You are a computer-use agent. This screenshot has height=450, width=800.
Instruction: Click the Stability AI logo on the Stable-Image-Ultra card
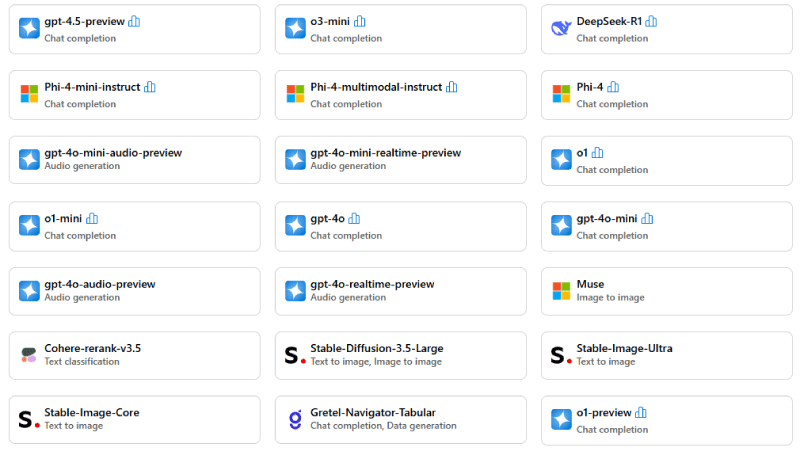click(561, 355)
